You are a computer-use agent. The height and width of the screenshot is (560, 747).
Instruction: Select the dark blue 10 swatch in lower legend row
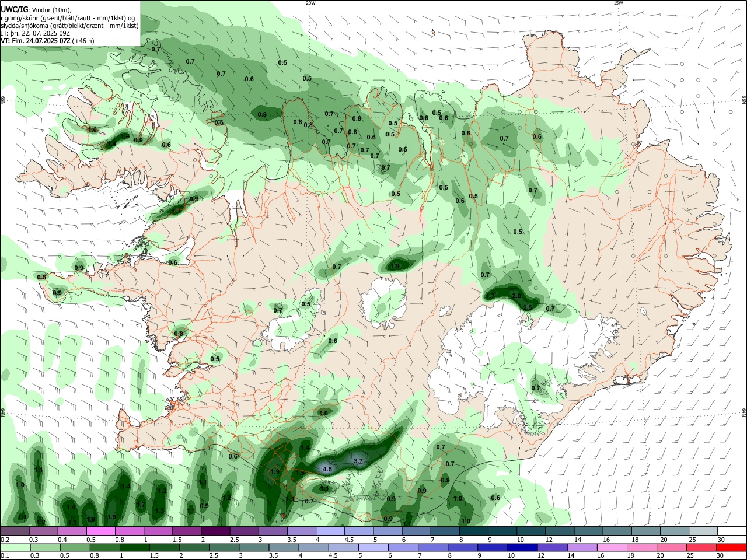tap(522, 547)
